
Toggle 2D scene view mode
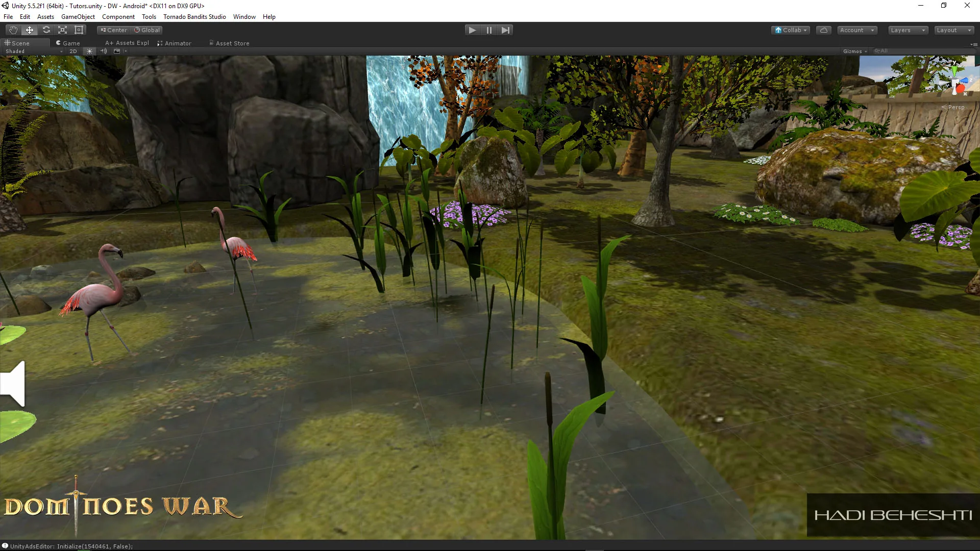click(x=73, y=51)
